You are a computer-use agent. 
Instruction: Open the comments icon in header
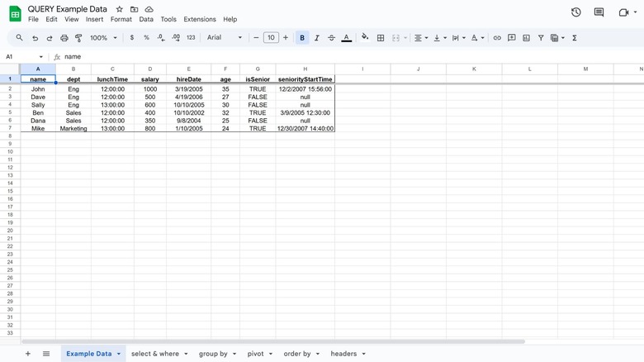coord(599,12)
